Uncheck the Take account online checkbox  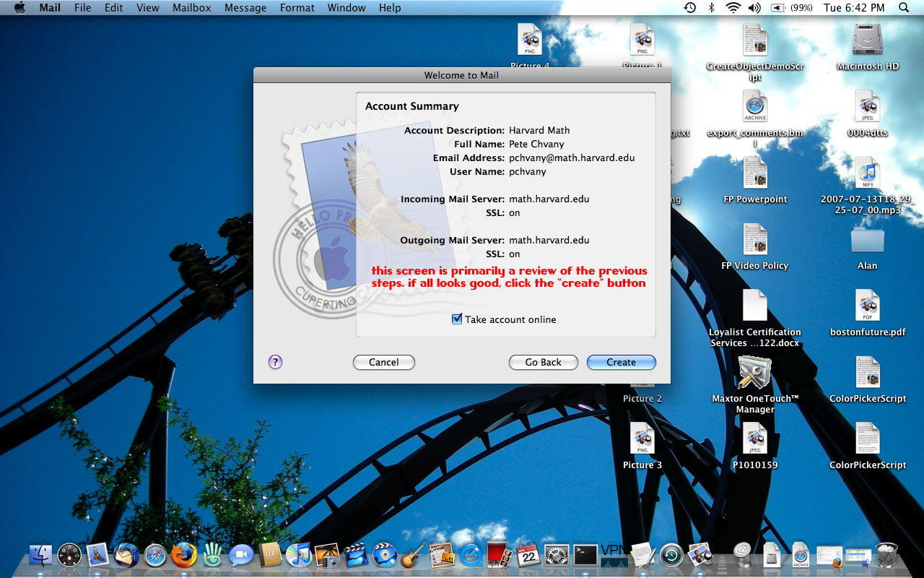(457, 319)
